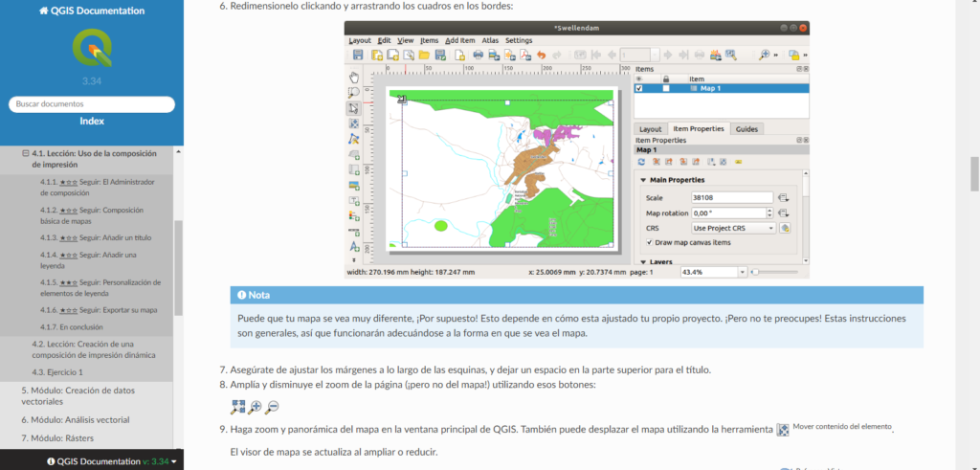Click the Select CRS globe icon
The height and width of the screenshot is (470, 980).
tap(785, 228)
